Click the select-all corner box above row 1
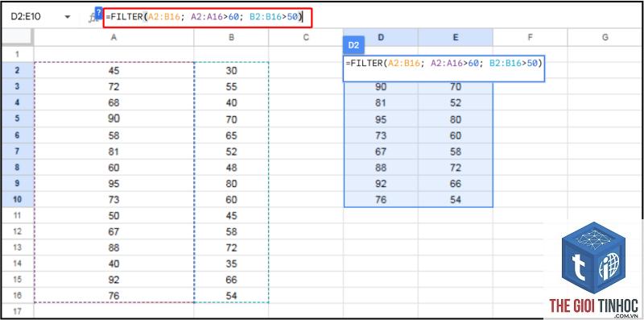644x320 pixels. (x=17, y=37)
